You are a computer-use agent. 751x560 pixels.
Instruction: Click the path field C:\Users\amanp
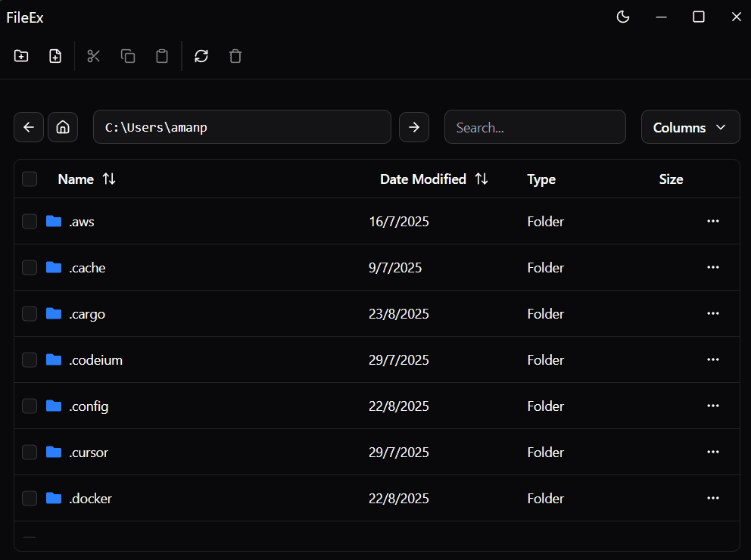(242, 127)
